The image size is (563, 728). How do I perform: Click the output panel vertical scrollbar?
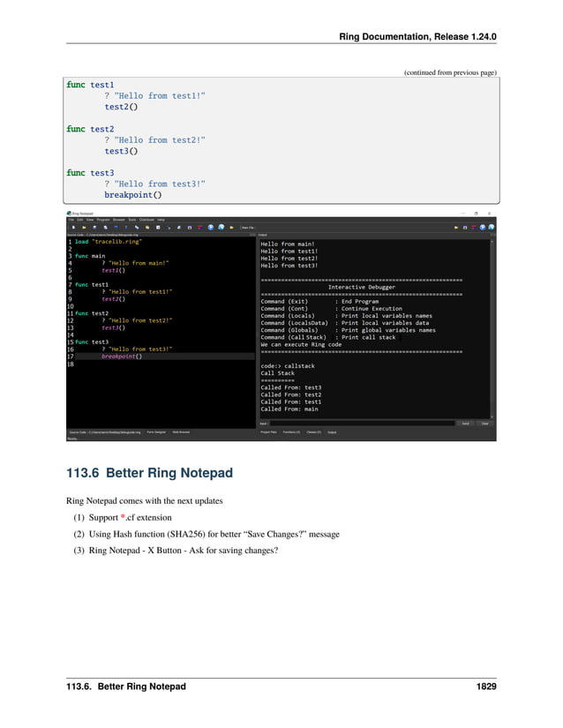click(x=492, y=329)
